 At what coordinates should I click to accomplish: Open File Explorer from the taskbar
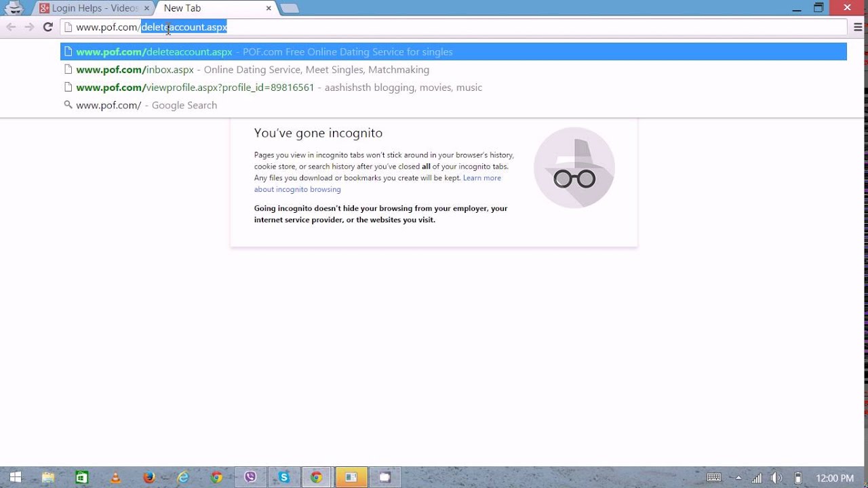[48, 477]
